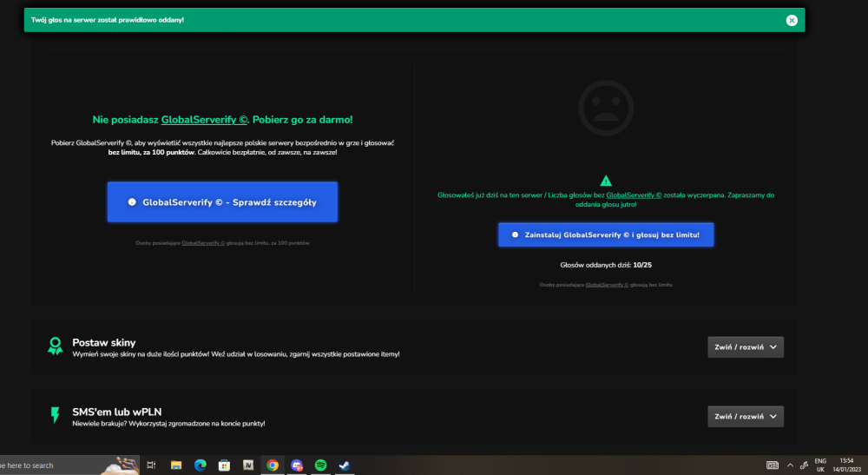Click the pen/link system tray icon
868x475 pixels.
click(x=805, y=465)
